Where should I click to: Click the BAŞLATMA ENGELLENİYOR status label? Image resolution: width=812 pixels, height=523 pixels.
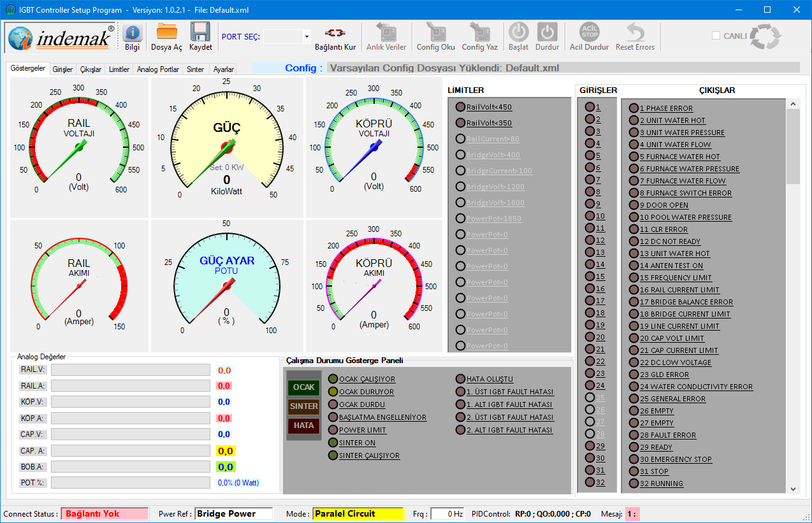pos(382,417)
